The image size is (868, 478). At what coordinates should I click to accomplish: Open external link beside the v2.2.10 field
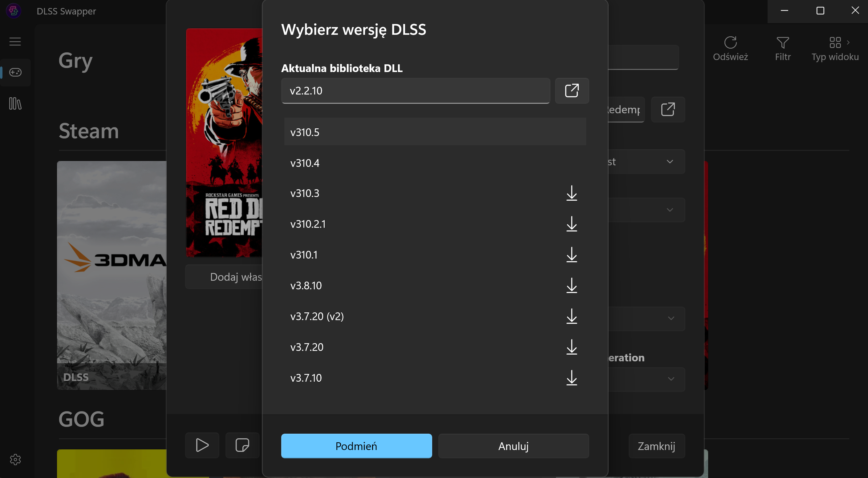point(572,91)
